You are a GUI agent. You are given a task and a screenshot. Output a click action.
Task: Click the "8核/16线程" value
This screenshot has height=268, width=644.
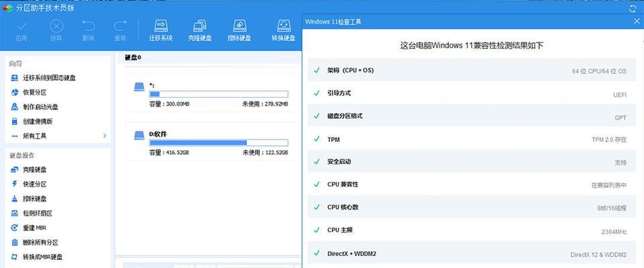click(x=612, y=208)
